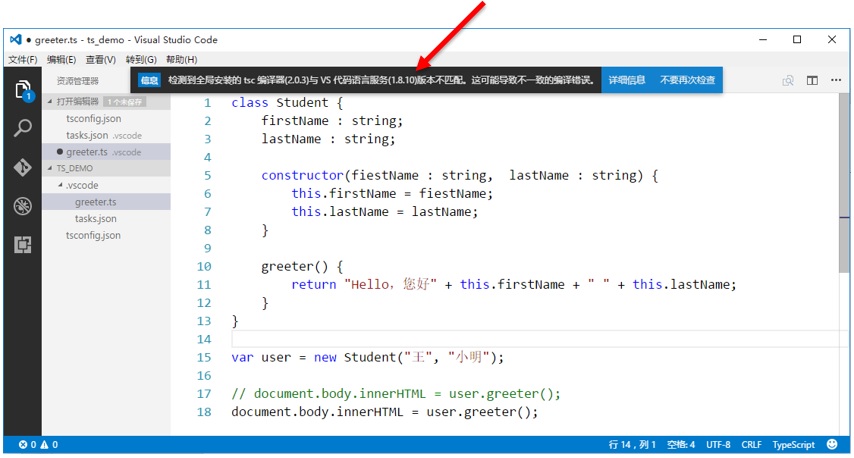The height and width of the screenshot is (458, 854).
Task: Open tsconfig.json in the TS_DEMO root
Action: (107, 235)
